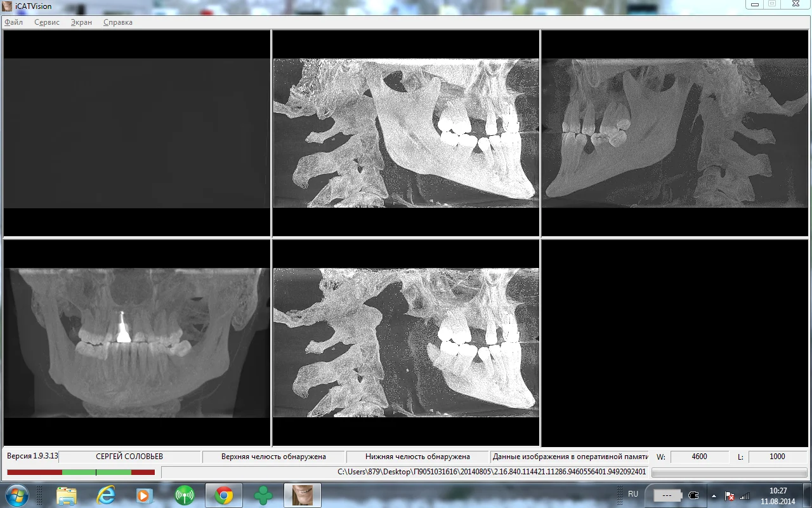Minimize the iCATVision window

pyautogui.click(x=754, y=4)
